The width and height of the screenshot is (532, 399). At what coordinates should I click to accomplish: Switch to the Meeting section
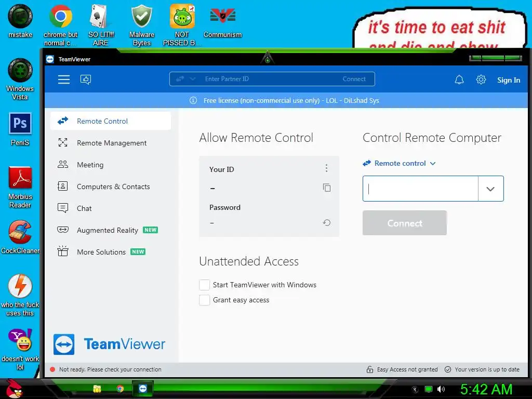point(111,165)
